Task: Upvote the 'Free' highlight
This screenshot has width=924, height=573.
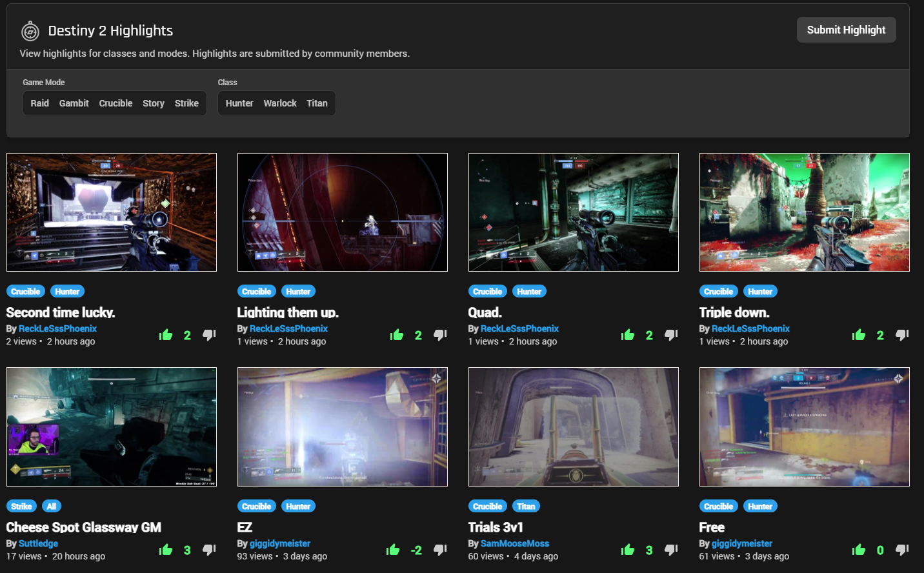Action: [x=859, y=550]
